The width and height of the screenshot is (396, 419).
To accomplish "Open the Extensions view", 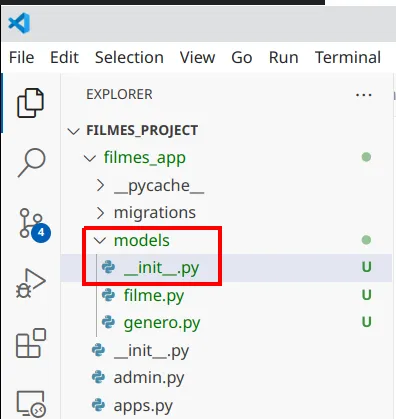I will click(31, 343).
